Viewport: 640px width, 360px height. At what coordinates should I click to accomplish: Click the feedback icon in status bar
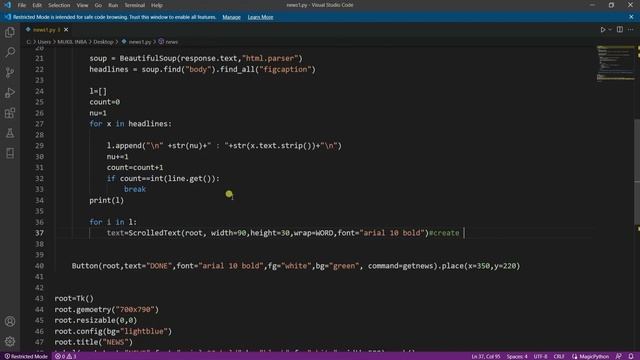(619, 356)
